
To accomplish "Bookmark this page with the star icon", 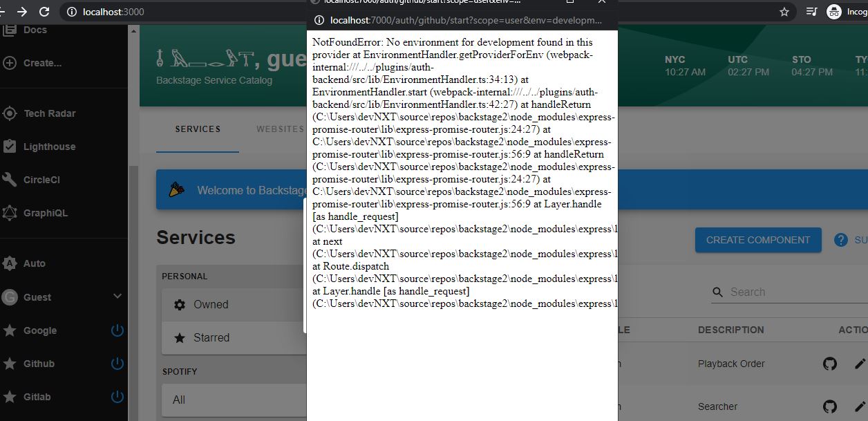I will [x=784, y=12].
